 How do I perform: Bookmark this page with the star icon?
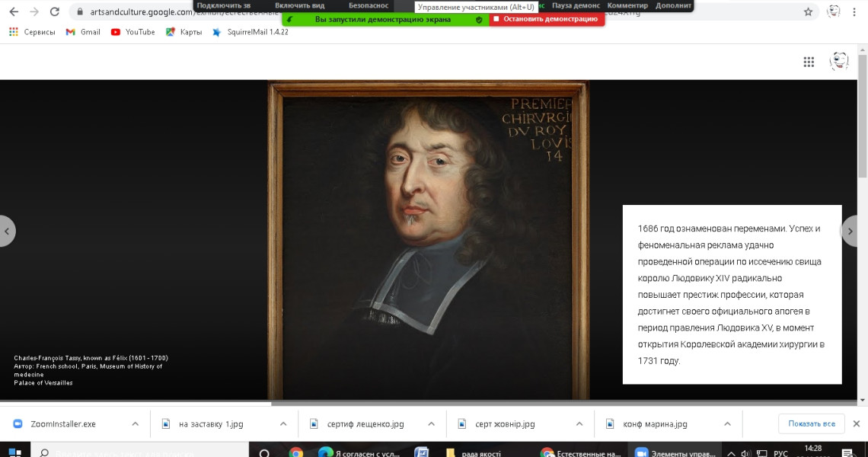pos(808,11)
